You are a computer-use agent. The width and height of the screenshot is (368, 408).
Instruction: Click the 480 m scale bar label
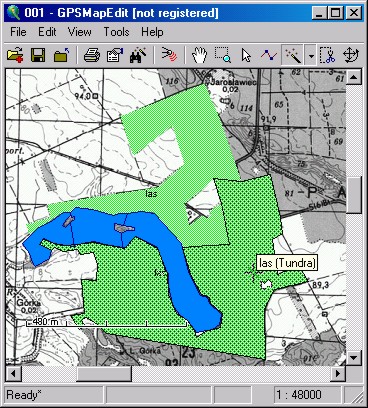point(45,322)
